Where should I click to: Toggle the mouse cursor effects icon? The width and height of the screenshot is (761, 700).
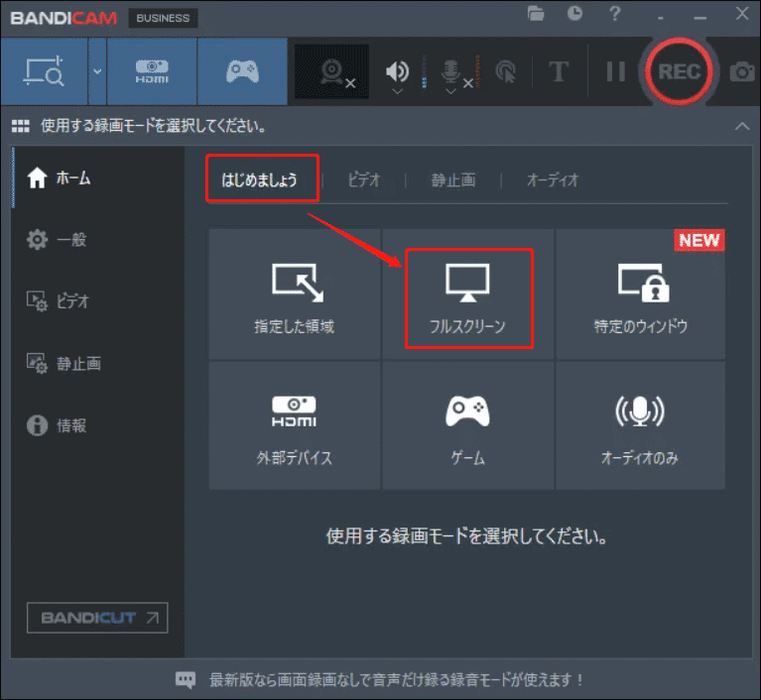505,71
